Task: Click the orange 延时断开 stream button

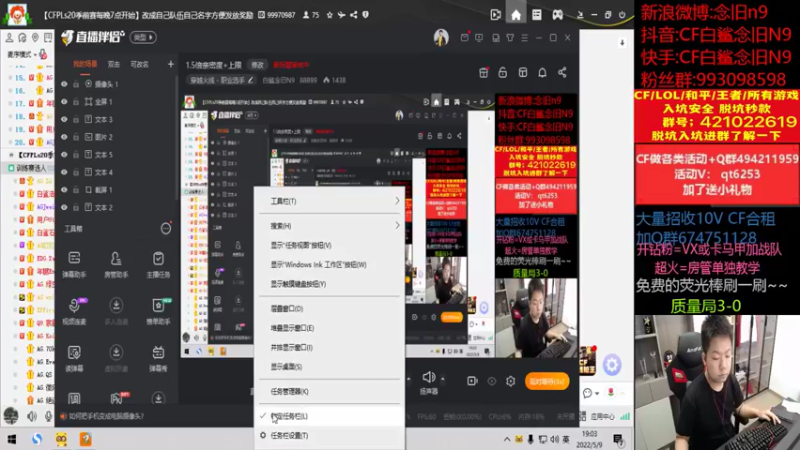Action: [546, 381]
